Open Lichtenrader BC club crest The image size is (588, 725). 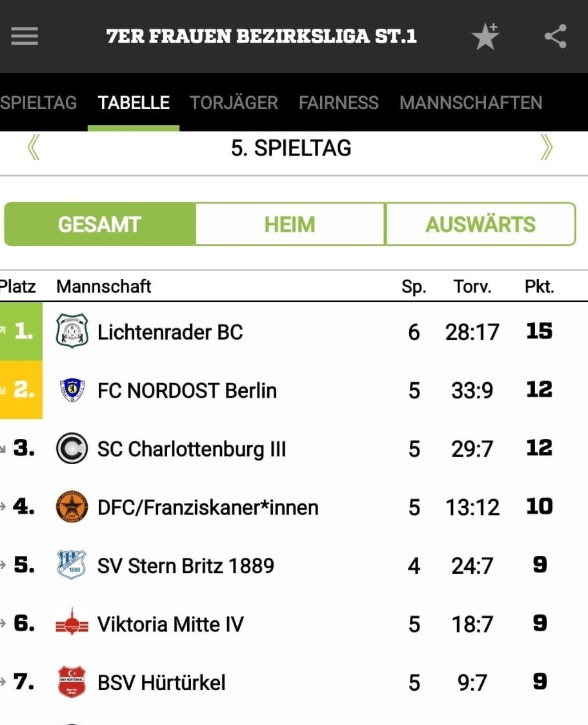click(x=72, y=331)
